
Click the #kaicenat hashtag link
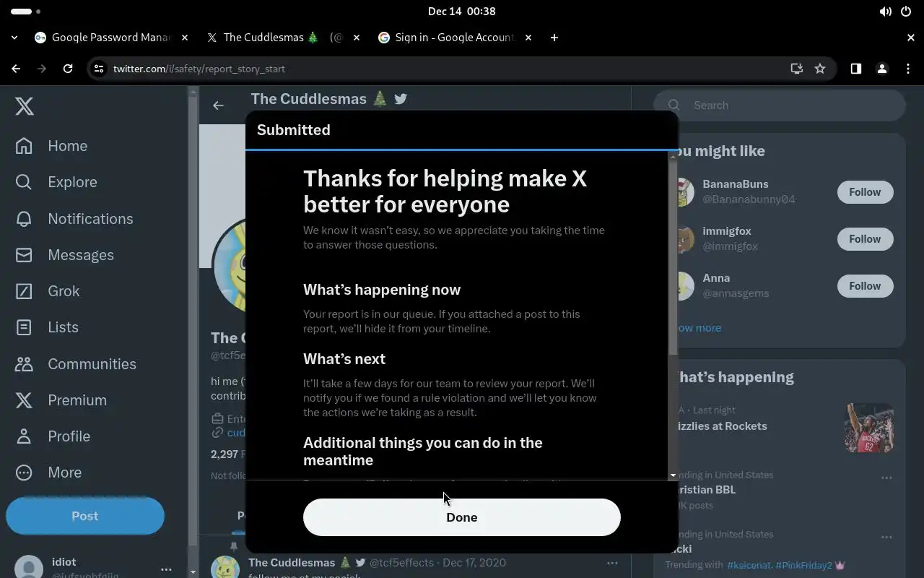(x=749, y=565)
